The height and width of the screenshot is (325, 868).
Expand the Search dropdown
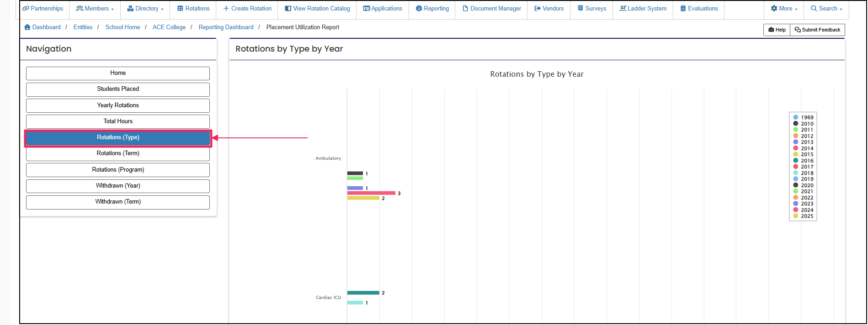coord(826,9)
